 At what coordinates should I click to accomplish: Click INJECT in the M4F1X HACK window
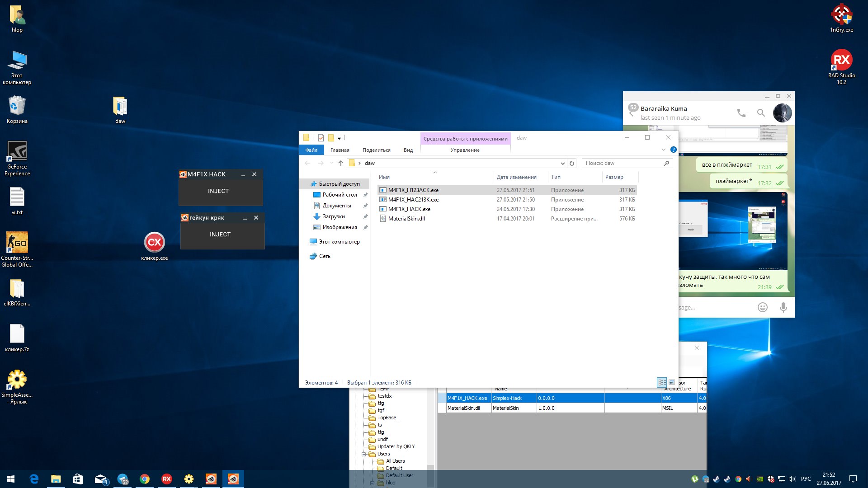pyautogui.click(x=218, y=191)
